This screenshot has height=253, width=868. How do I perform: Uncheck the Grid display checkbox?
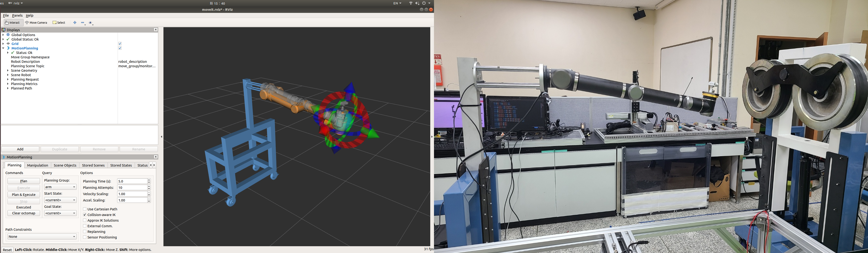point(120,44)
